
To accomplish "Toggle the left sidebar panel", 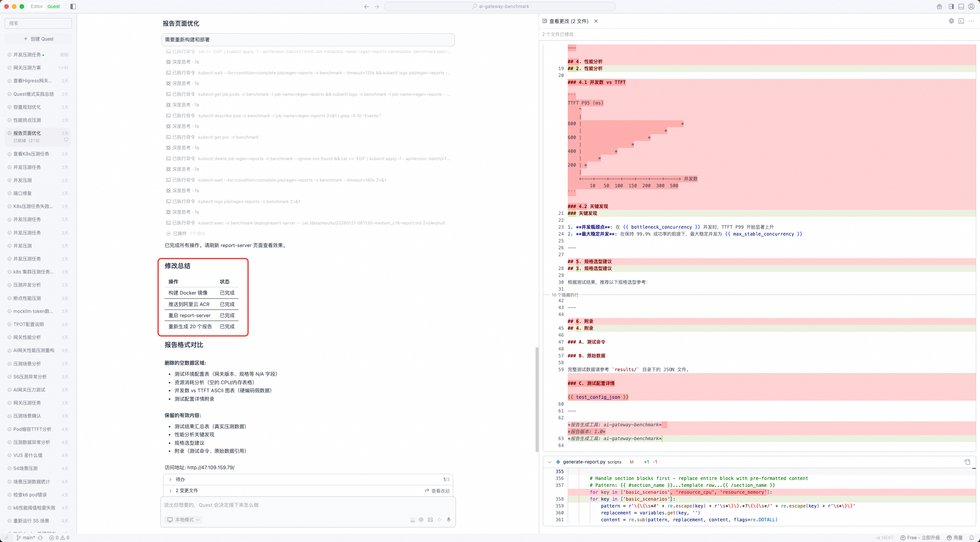I will [x=73, y=7].
